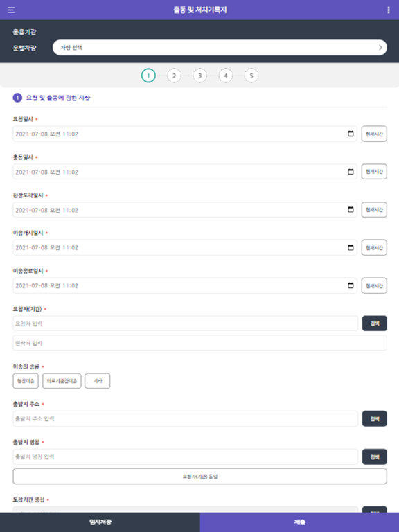Focus the 출발지 명칭 입력 field
Image resolution: width=399 pixels, height=532 pixels.
pyautogui.click(x=185, y=456)
